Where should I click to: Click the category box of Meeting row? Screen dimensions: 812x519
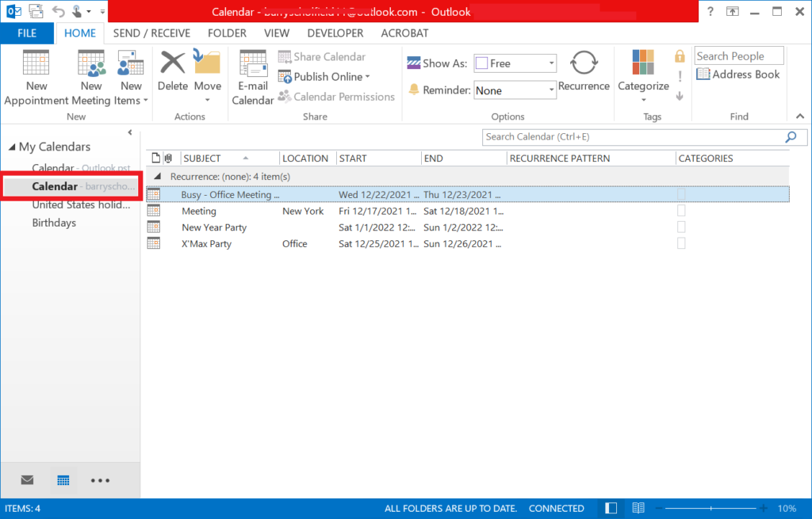point(681,211)
